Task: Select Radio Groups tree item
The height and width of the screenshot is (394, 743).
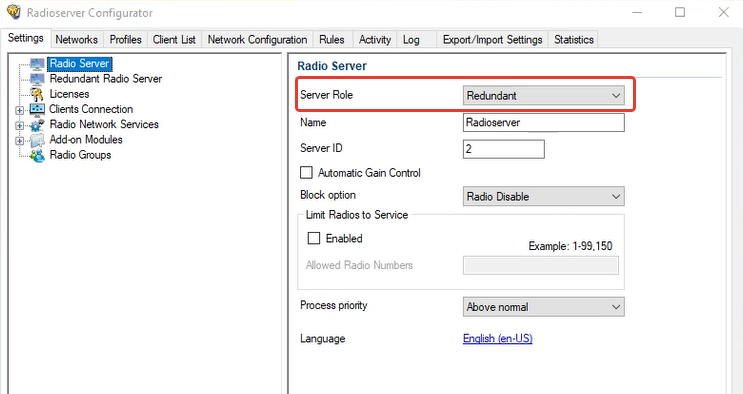Action: coord(80,155)
